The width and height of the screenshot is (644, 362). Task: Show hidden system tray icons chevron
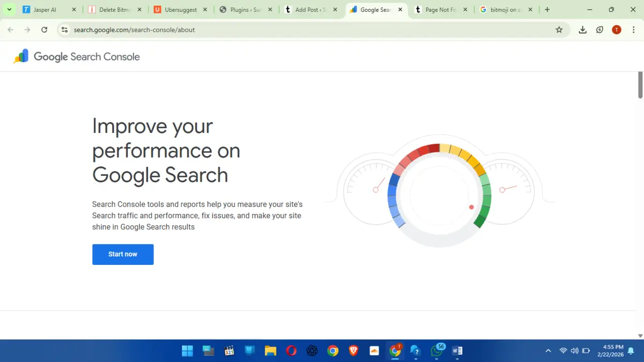pos(548,351)
